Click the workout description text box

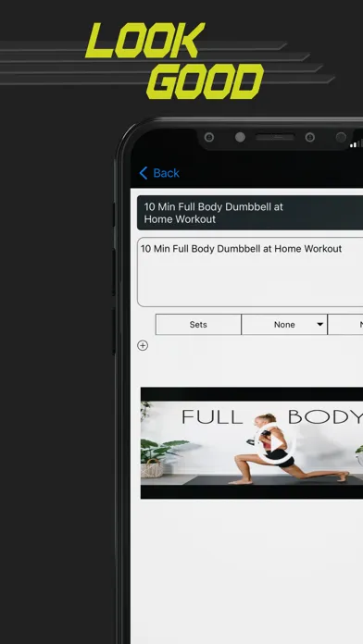point(250,272)
